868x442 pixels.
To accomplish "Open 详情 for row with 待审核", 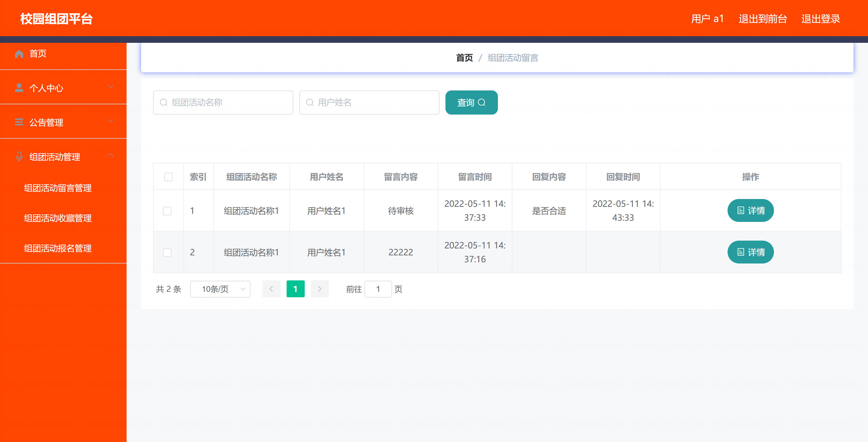I will click(750, 211).
